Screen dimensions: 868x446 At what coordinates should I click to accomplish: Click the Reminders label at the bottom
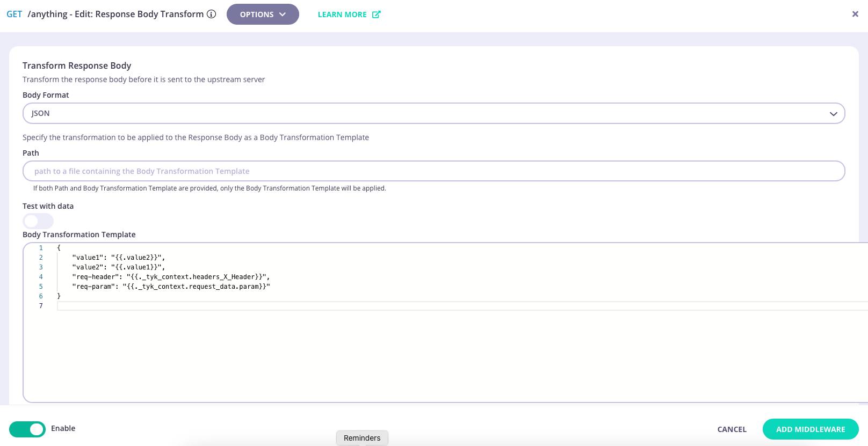click(362, 438)
